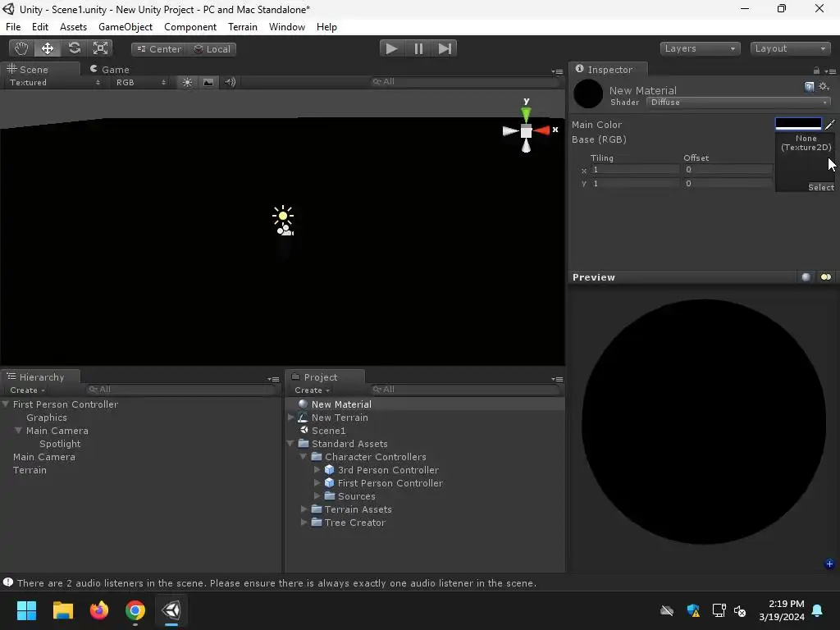Step one frame forward
840x630 pixels.
click(445, 48)
